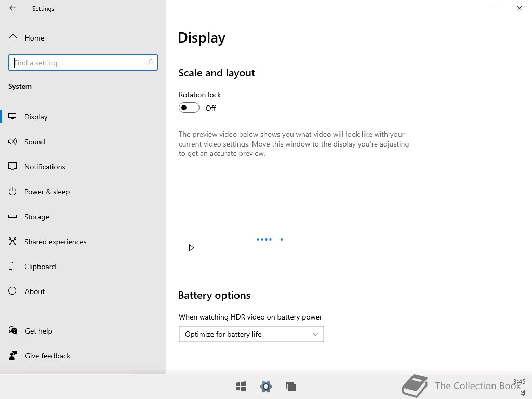Toggle the Rotation lock switch
The width and height of the screenshot is (532, 399).
(x=189, y=108)
